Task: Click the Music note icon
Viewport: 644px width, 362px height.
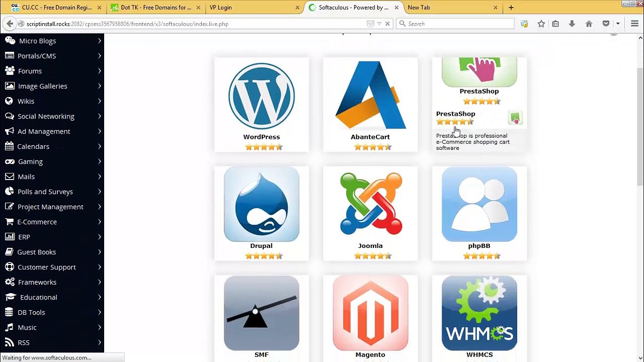Action: (x=9, y=327)
